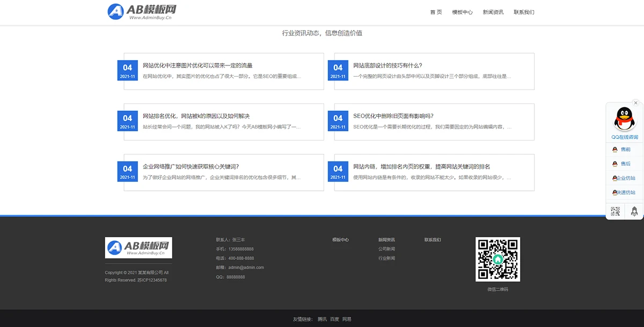Open article 网站底部设计的技巧有什么?

click(387, 65)
